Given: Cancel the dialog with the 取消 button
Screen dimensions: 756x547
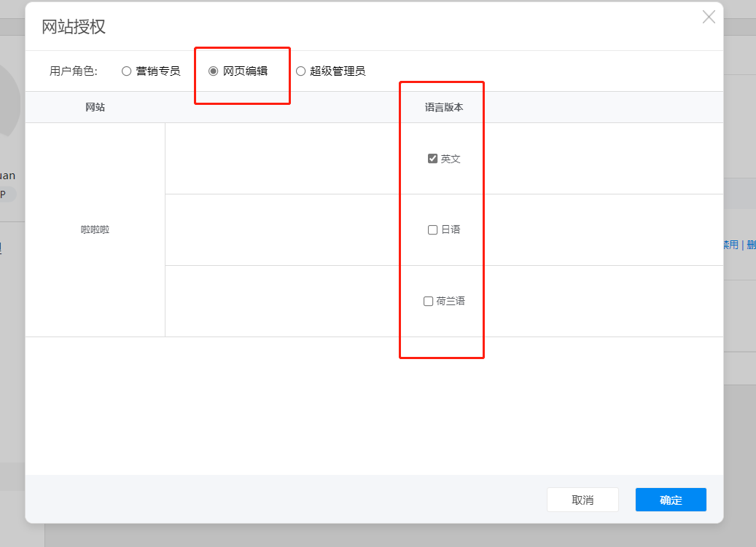Looking at the screenshot, I should click(x=582, y=500).
